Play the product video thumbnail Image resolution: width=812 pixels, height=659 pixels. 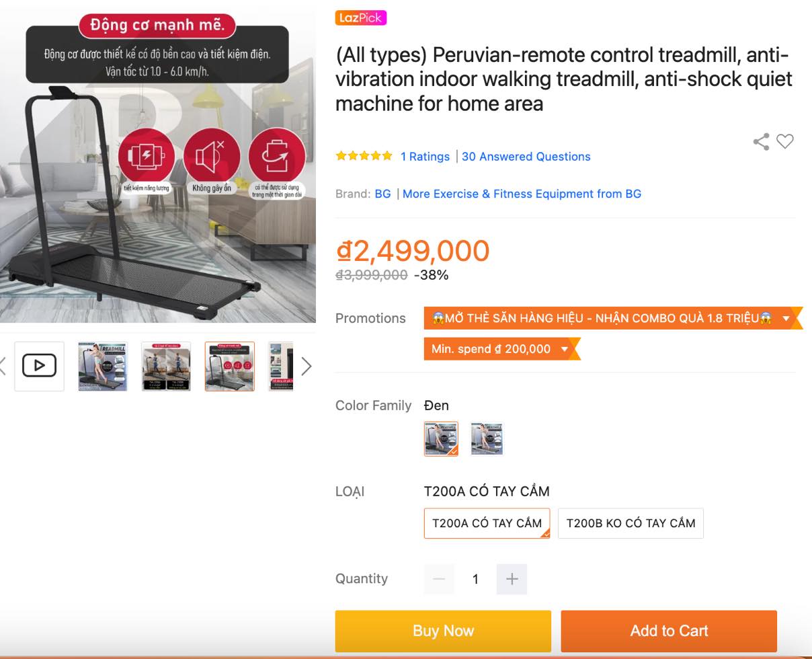[39, 366]
